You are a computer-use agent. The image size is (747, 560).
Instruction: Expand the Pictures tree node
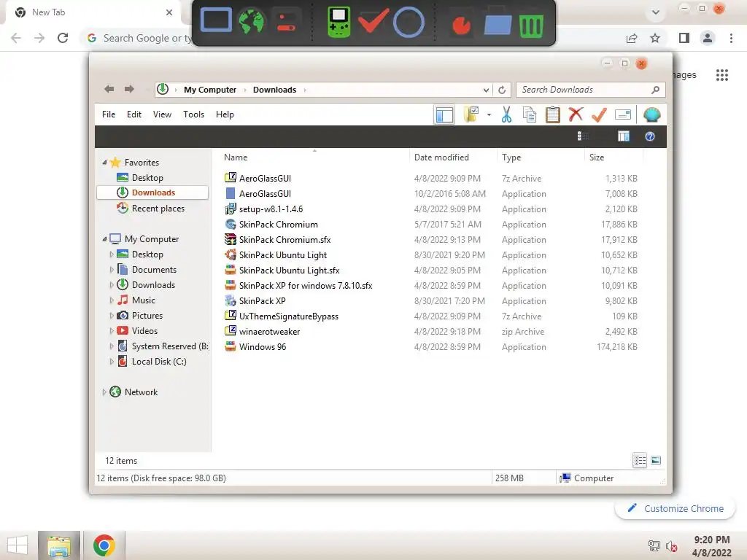(x=112, y=316)
